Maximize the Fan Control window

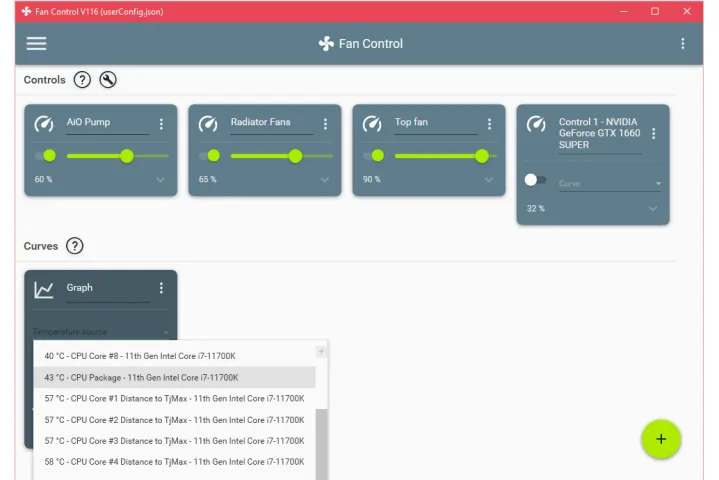pos(655,11)
